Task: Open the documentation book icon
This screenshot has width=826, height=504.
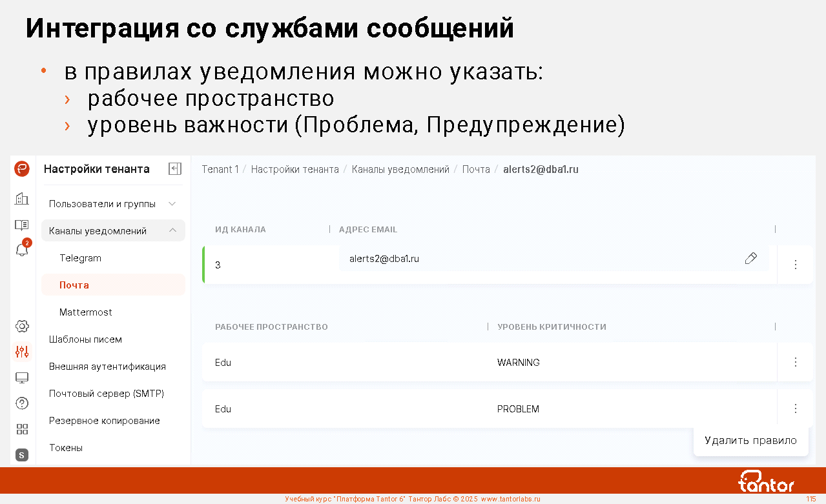Action: 22,225
